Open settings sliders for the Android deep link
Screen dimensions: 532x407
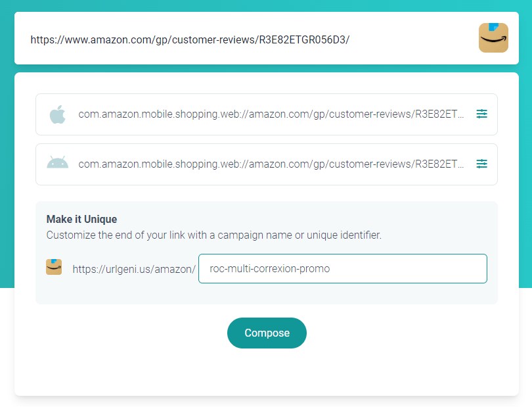[481, 164]
